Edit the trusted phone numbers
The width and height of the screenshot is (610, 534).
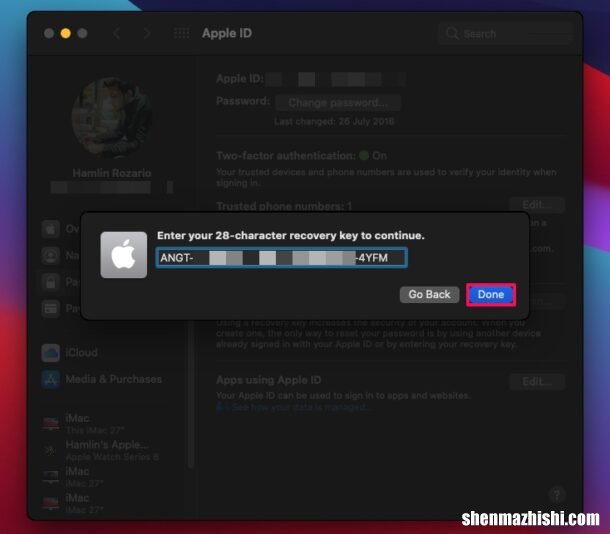click(x=537, y=205)
